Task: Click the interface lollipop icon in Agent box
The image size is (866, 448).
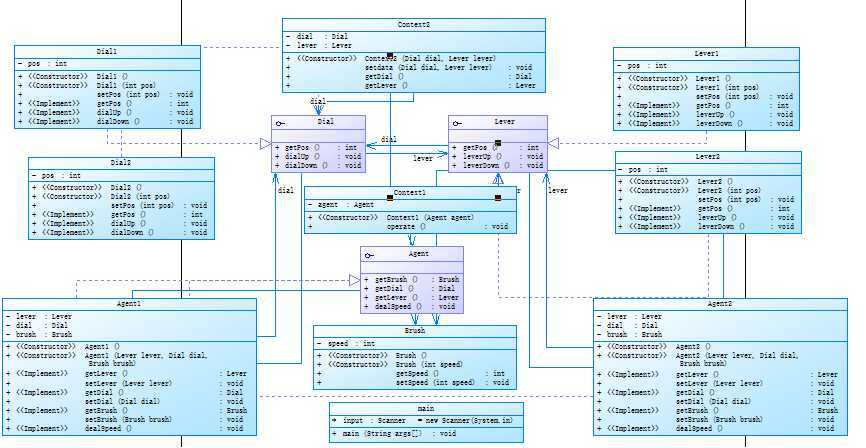Action: tap(369, 255)
